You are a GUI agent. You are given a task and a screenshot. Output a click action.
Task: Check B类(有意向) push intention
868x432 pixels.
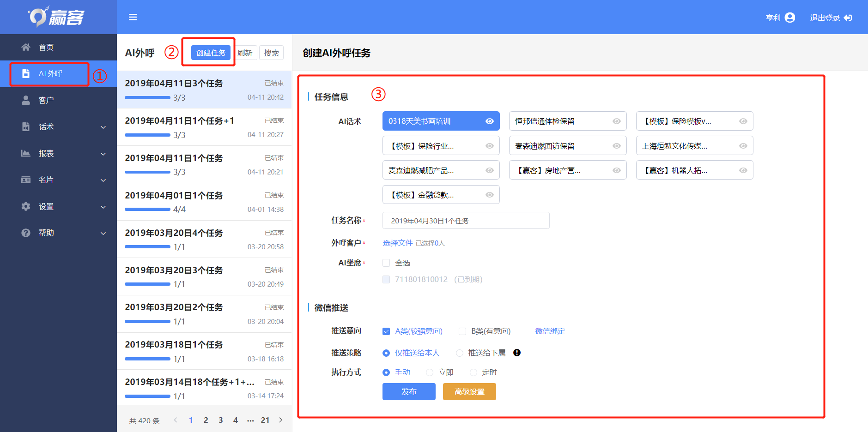tap(462, 331)
